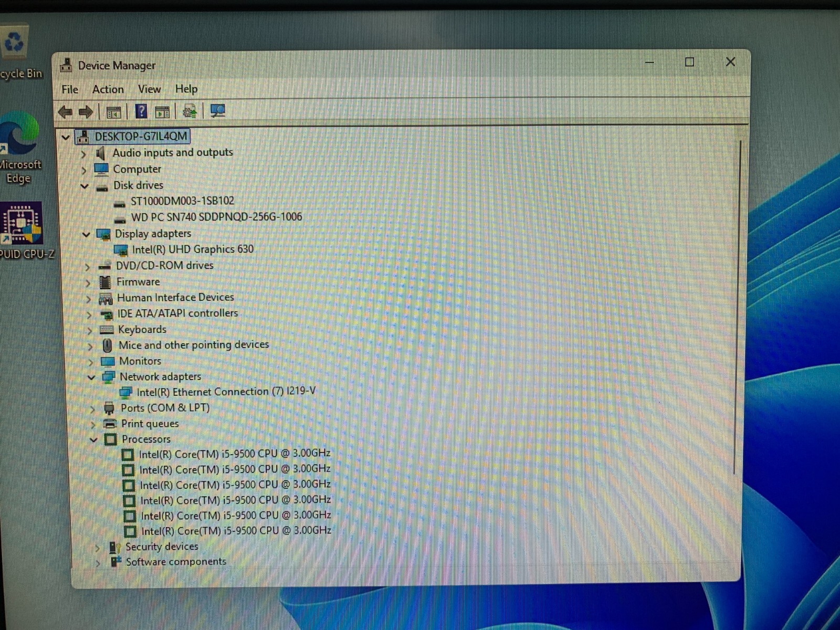840x630 pixels.
Task: Click the Device Manager title bar icon
Action: [x=66, y=65]
